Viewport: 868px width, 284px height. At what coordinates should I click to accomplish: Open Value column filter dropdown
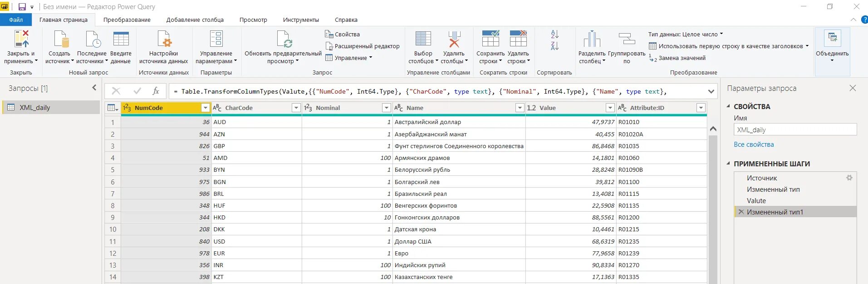click(x=610, y=108)
